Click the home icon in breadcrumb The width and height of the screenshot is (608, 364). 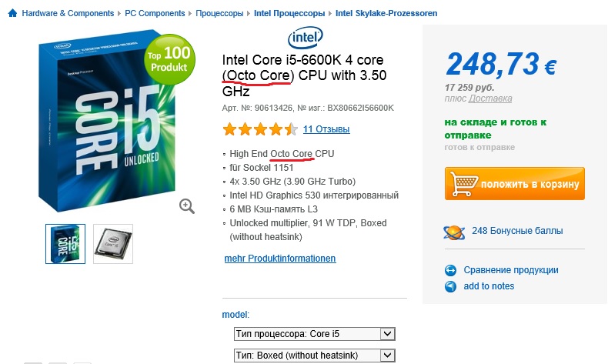point(12,14)
